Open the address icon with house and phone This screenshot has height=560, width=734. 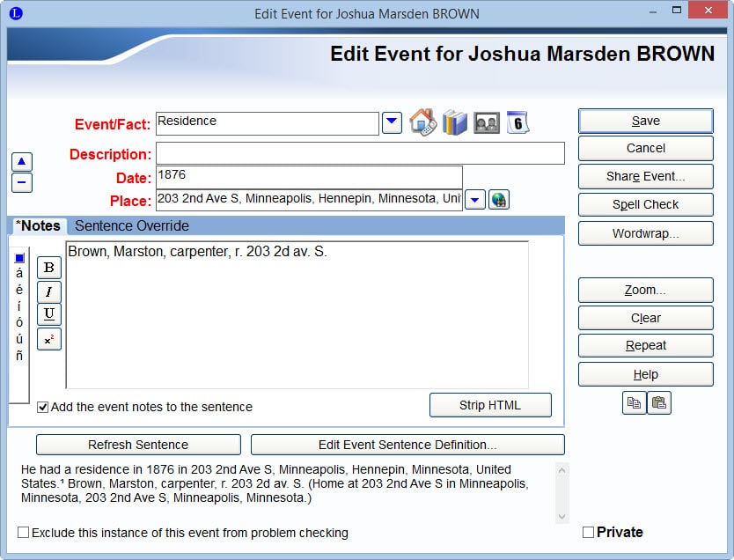(x=422, y=122)
